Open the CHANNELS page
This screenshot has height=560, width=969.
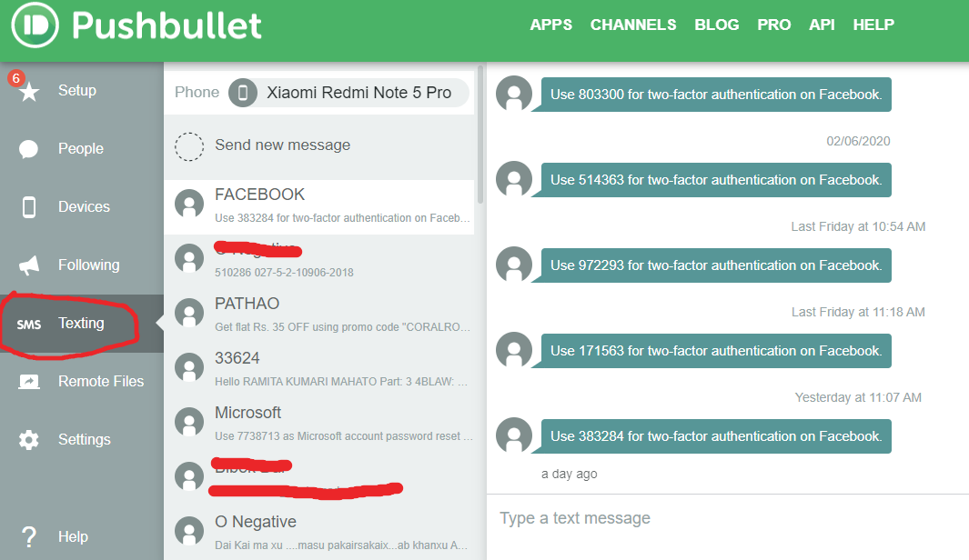pyautogui.click(x=633, y=25)
